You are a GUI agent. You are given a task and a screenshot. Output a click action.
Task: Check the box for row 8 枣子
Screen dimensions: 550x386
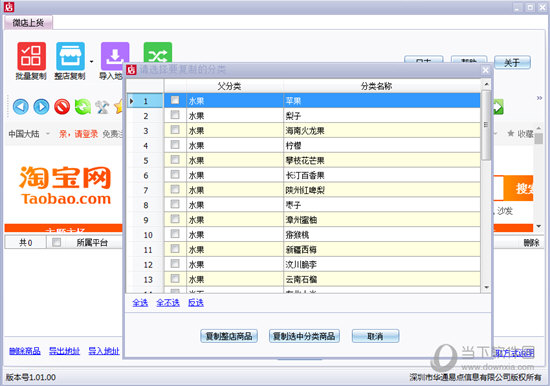[x=175, y=205]
